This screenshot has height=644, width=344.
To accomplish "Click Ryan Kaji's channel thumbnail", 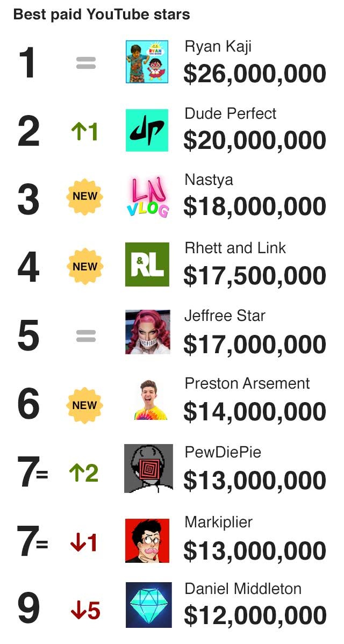I will point(147,62).
